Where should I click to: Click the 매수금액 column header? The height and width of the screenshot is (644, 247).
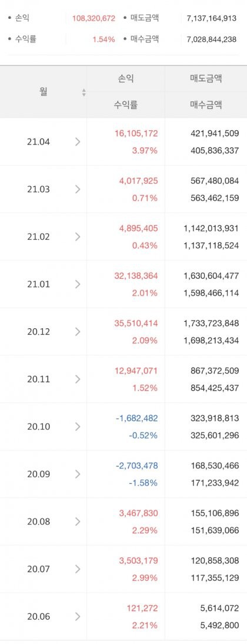pos(206,105)
